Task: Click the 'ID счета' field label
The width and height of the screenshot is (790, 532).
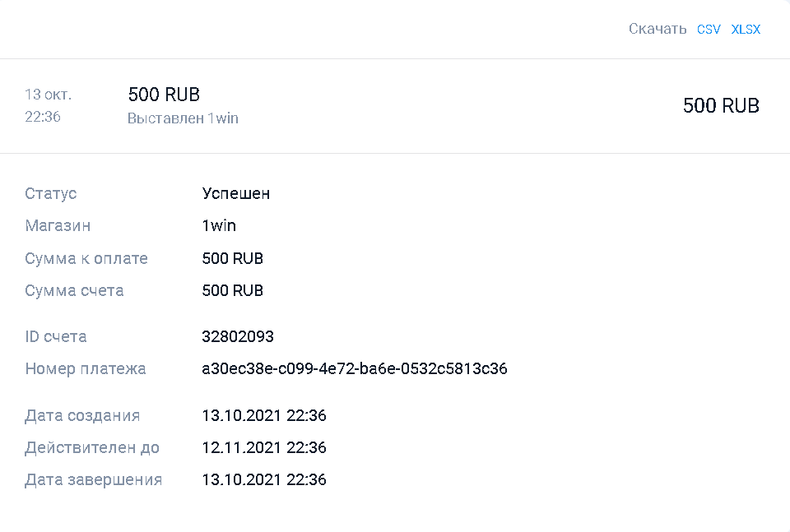Action: click(56, 336)
